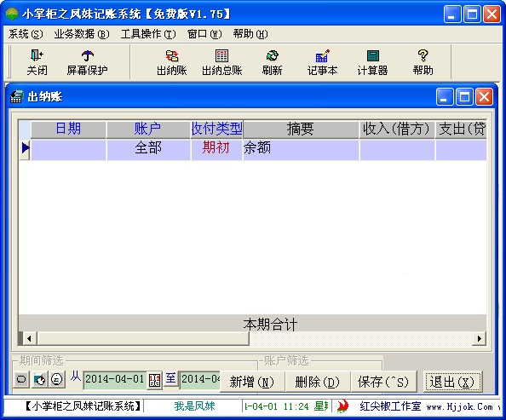Close the 出纳账 child window

point(484,96)
